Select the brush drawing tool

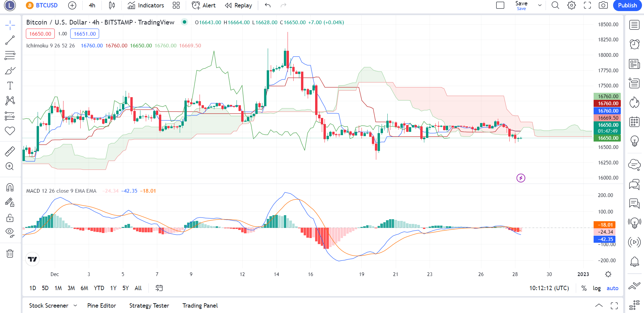[x=10, y=71]
